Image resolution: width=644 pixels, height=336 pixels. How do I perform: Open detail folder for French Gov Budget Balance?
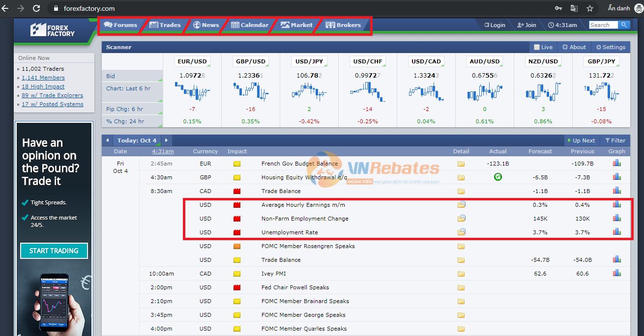(x=461, y=164)
